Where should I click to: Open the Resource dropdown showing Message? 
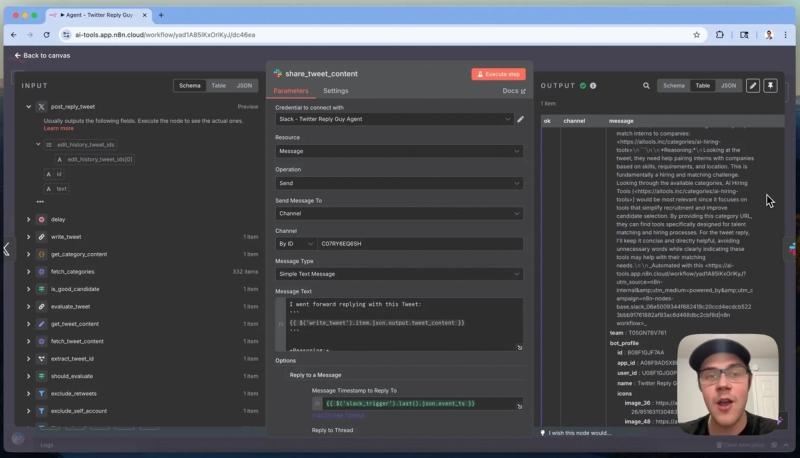coord(399,151)
